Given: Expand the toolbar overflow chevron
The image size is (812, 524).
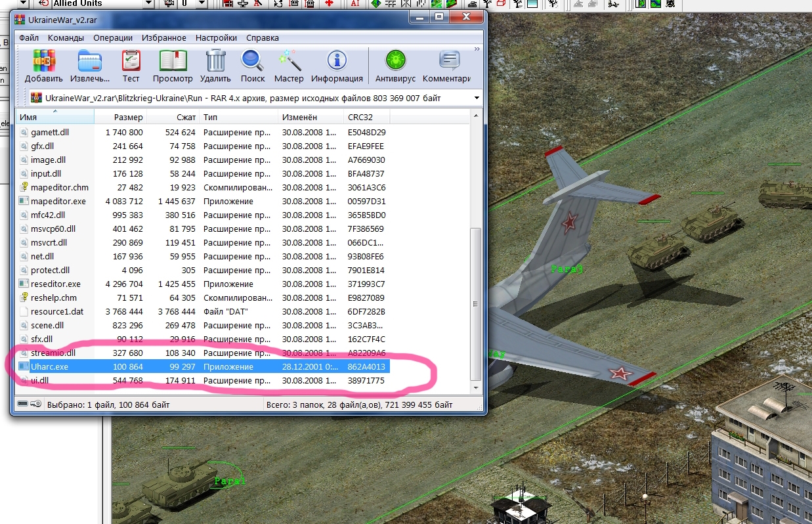Looking at the screenshot, I should [x=478, y=49].
